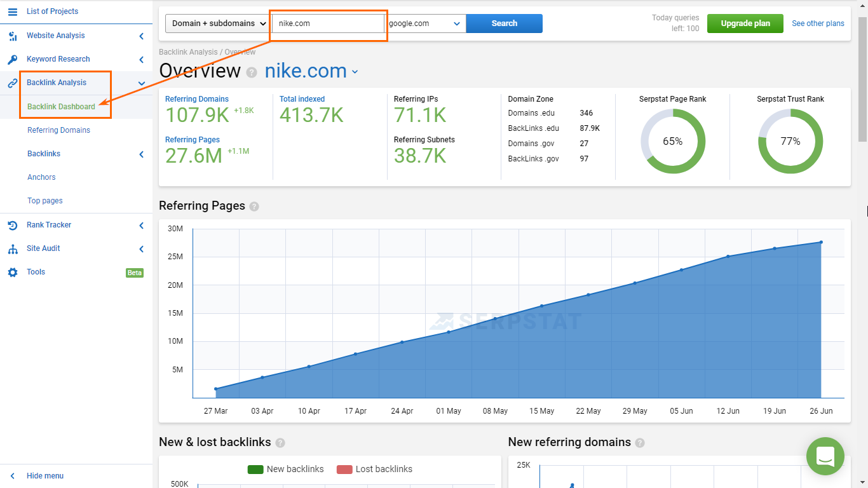Open the live chat bubble icon

825,456
